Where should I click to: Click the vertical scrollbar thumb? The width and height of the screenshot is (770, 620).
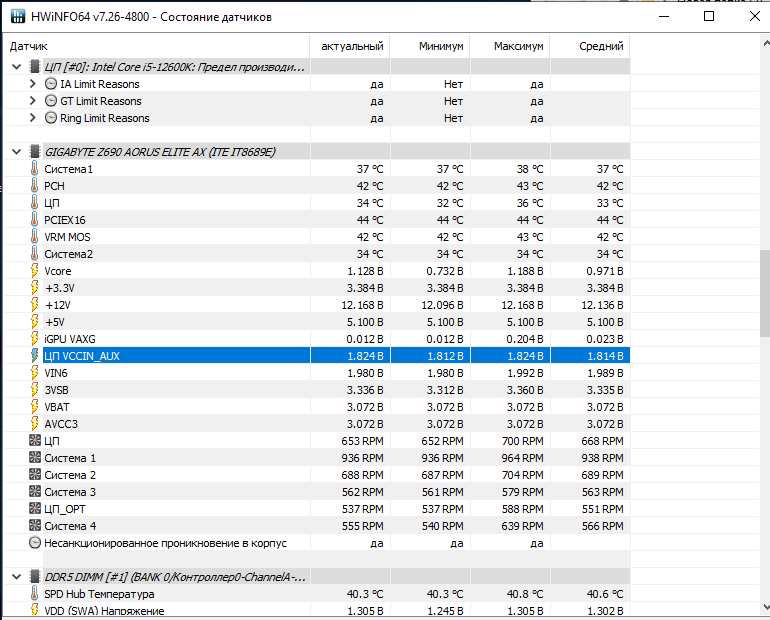765,293
